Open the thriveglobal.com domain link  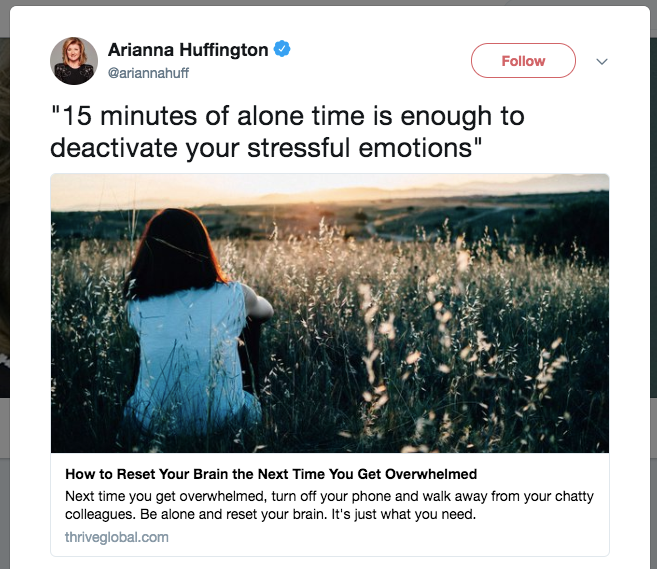point(116,537)
